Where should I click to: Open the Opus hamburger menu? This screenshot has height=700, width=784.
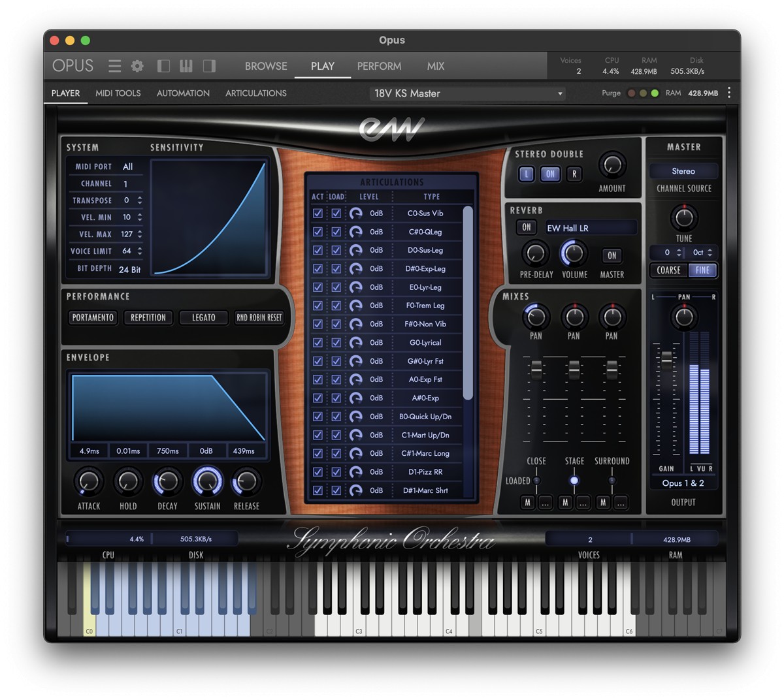click(114, 66)
